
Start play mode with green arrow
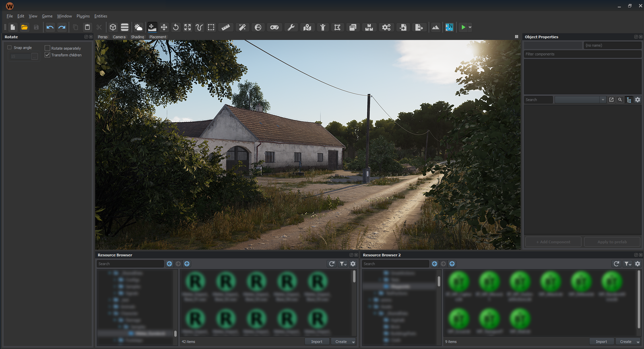pyautogui.click(x=463, y=27)
